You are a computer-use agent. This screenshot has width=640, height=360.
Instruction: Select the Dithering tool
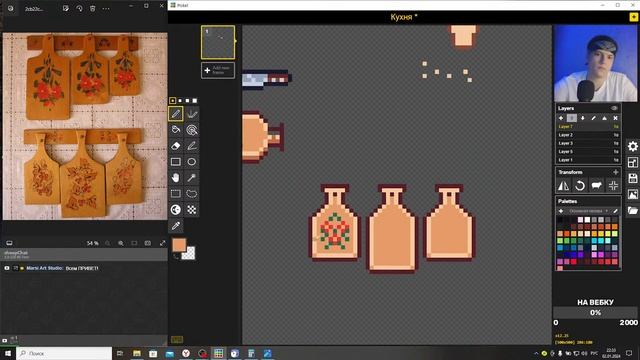click(x=191, y=209)
